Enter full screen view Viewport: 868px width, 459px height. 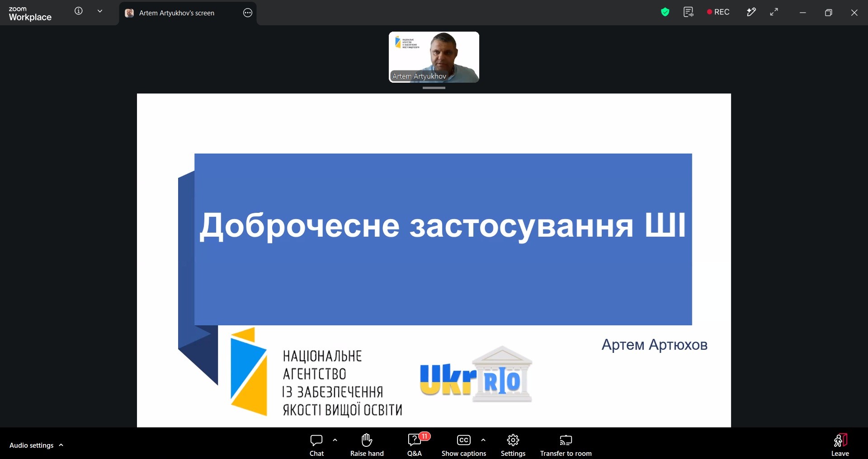[x=774, y=12]
